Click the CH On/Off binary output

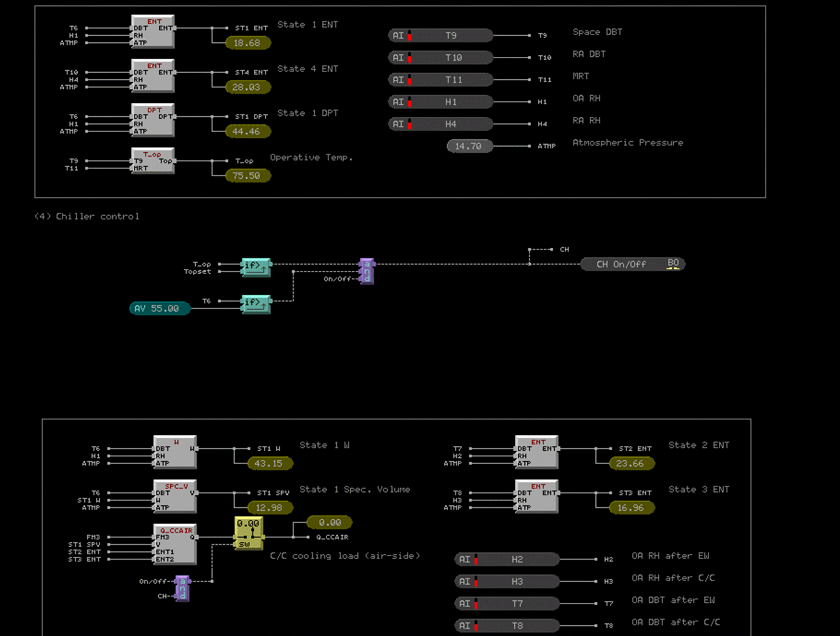click(632, 264)
